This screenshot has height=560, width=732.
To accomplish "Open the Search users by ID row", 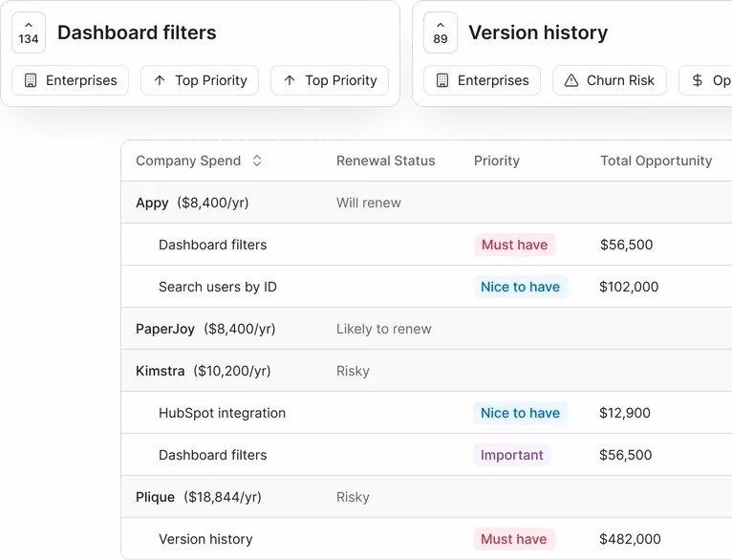I will tap(218, 287).
